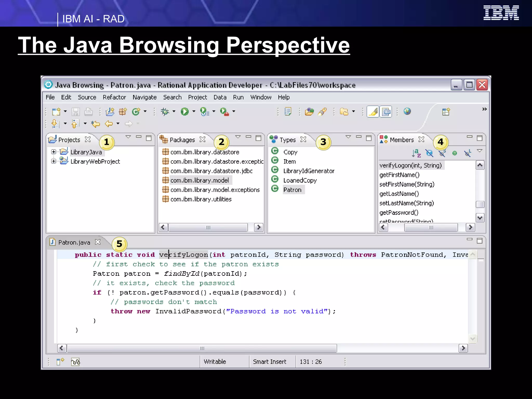Click the New Java Package icon
532x399 pixels.
(123, 112)
